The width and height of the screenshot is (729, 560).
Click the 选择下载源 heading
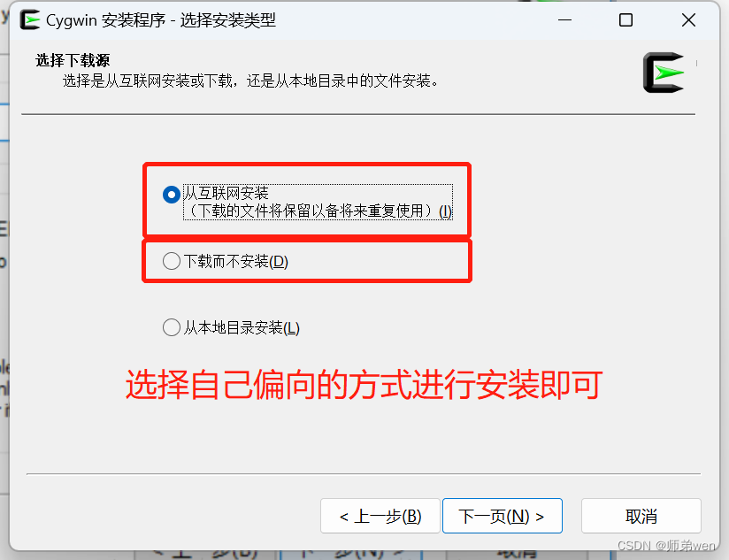(x=73, y=60)
